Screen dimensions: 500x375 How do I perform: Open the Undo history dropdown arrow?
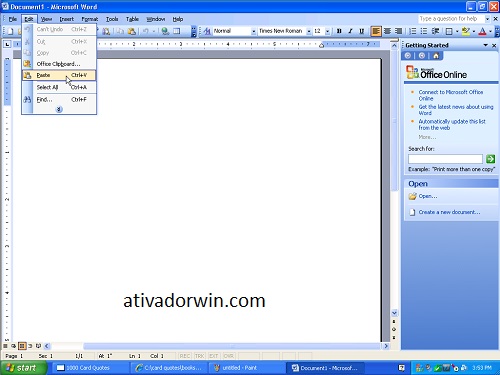point(154,31)
